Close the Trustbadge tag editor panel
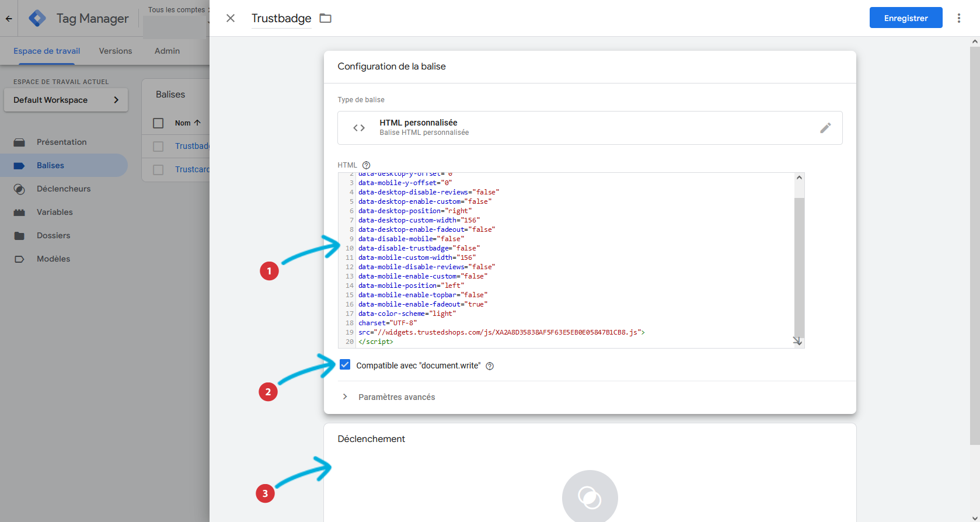The height and width of the screenshot is (522, 980). (x=231, y=18)
